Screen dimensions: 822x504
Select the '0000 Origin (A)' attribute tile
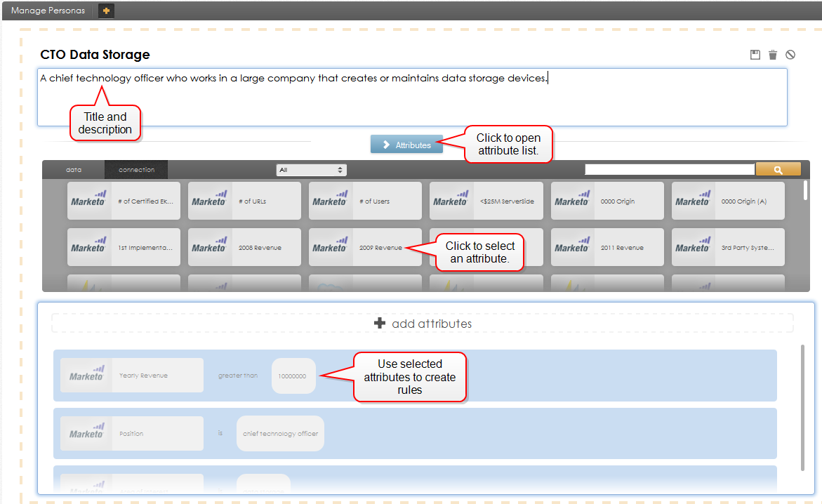pos(728,201)
